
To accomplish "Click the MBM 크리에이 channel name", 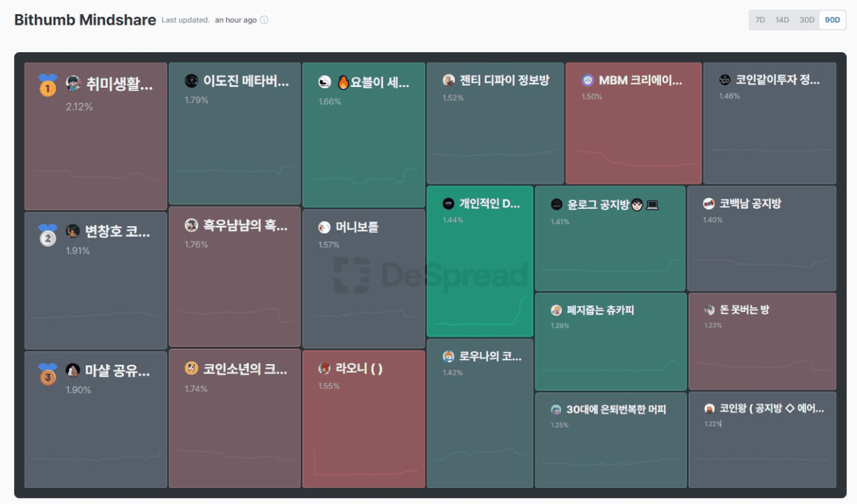I will click(641, 80).
